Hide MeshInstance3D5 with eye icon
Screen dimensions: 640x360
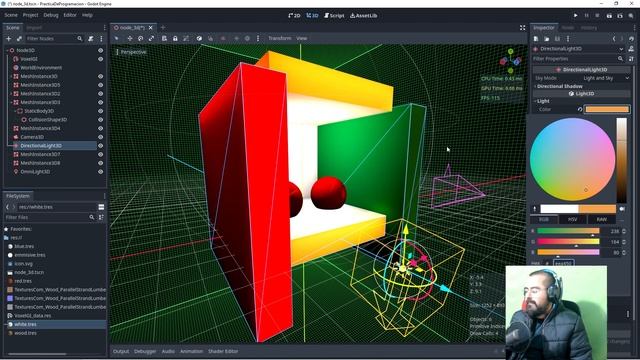tap(100, 85)
